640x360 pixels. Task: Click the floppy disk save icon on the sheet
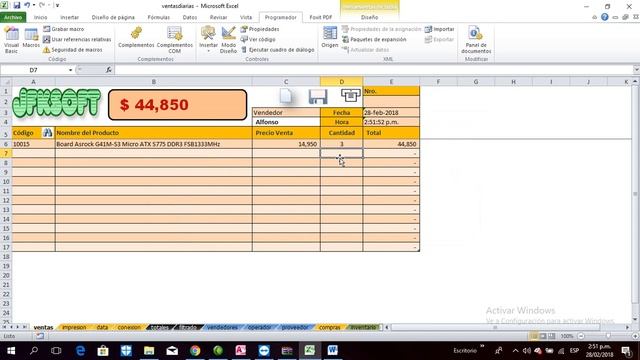[x=318, y=96]
